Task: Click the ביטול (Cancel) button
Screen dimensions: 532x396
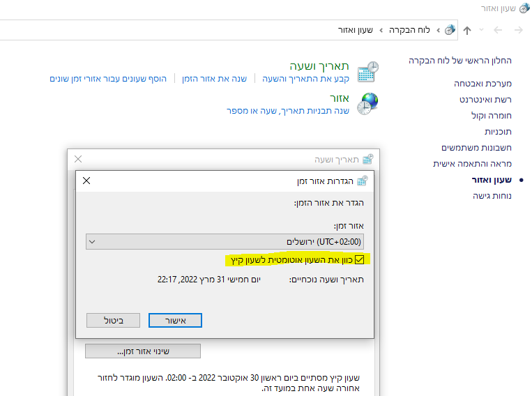Action: point(114,320)
